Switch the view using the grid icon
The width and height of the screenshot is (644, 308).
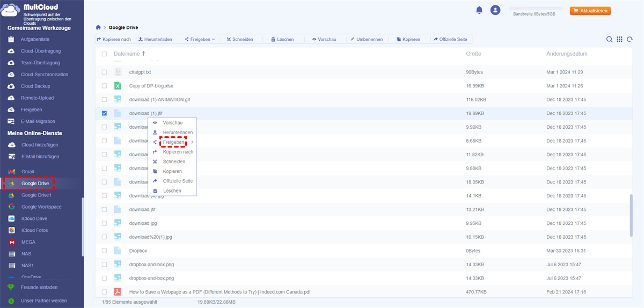click(619, 39)
